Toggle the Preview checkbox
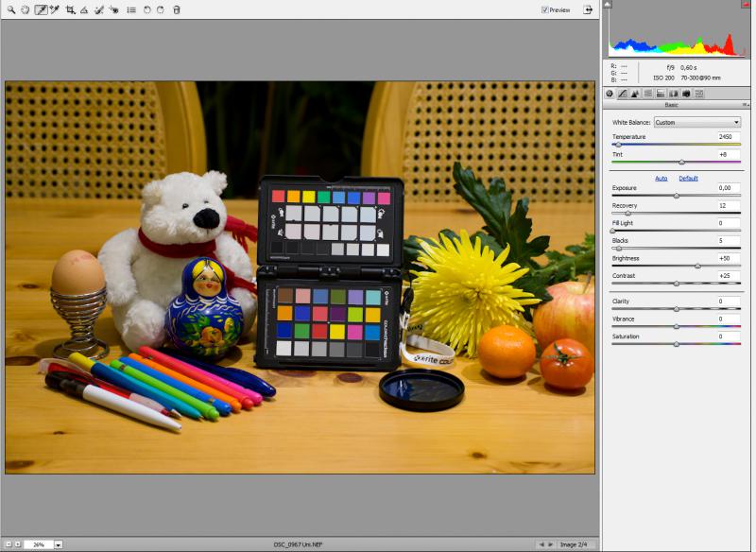Screen dimensions: 756x552 point(545,9)
